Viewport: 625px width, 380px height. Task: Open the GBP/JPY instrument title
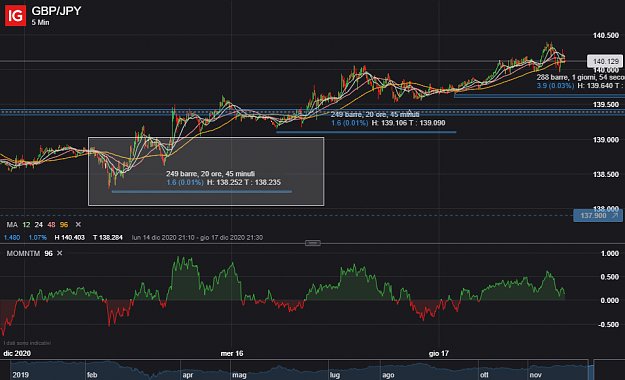tap(56, 11)
